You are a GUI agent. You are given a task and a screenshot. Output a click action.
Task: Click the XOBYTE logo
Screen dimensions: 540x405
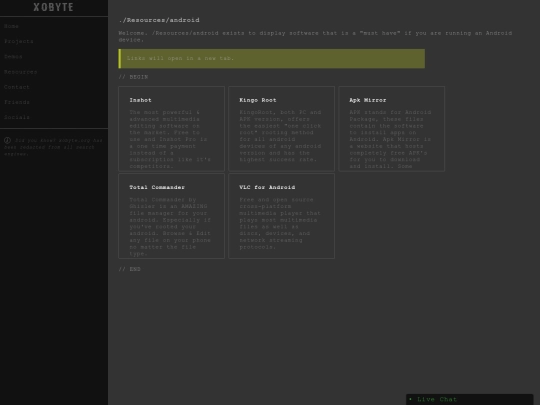pyautogui.click(x=53, y=7)
